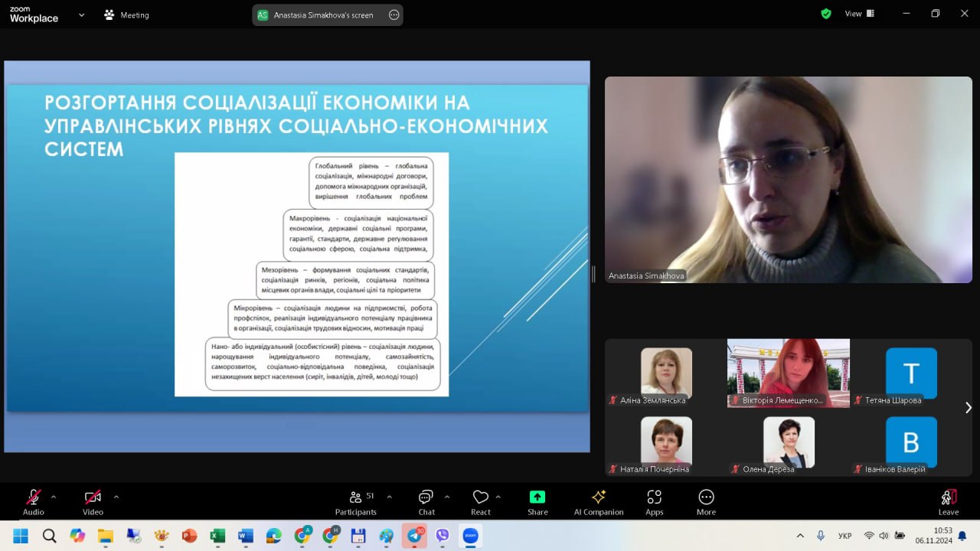Open the speaker volume control in tray
The height and width of the screenshot is (551, 980).
883,536
